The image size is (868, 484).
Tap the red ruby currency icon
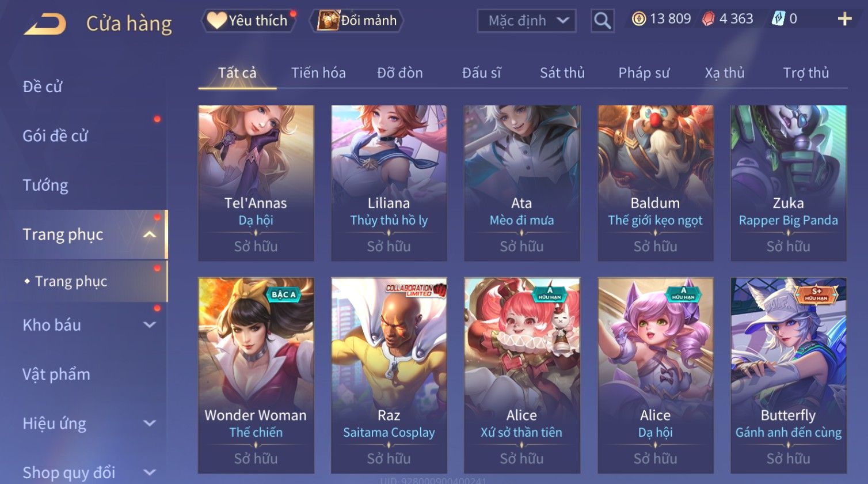click(709, 19)
